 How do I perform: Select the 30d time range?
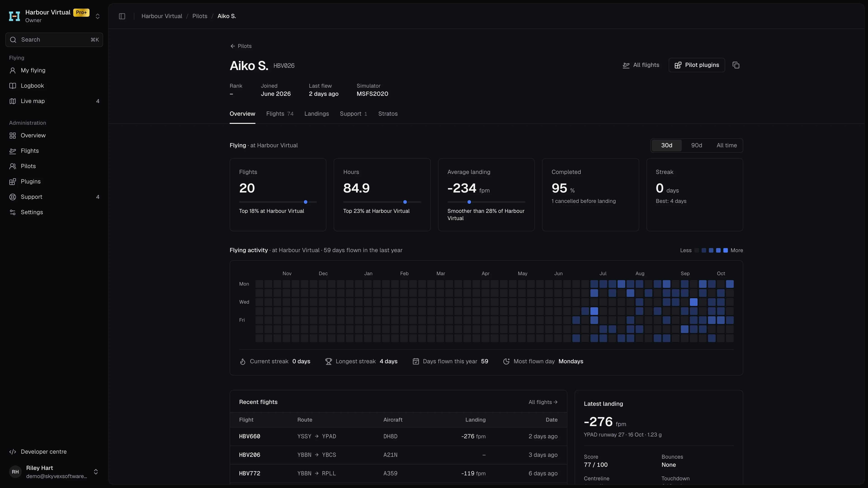pos(667,145)
